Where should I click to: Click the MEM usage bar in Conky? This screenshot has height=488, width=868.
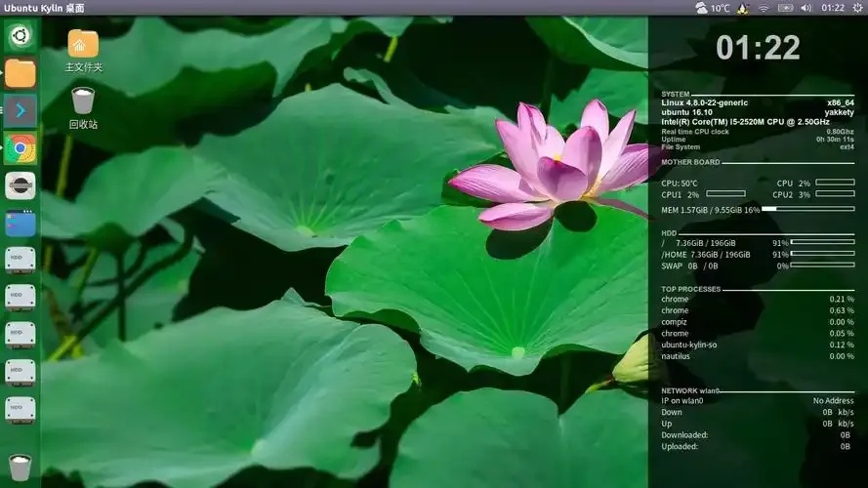coord(808,209)
